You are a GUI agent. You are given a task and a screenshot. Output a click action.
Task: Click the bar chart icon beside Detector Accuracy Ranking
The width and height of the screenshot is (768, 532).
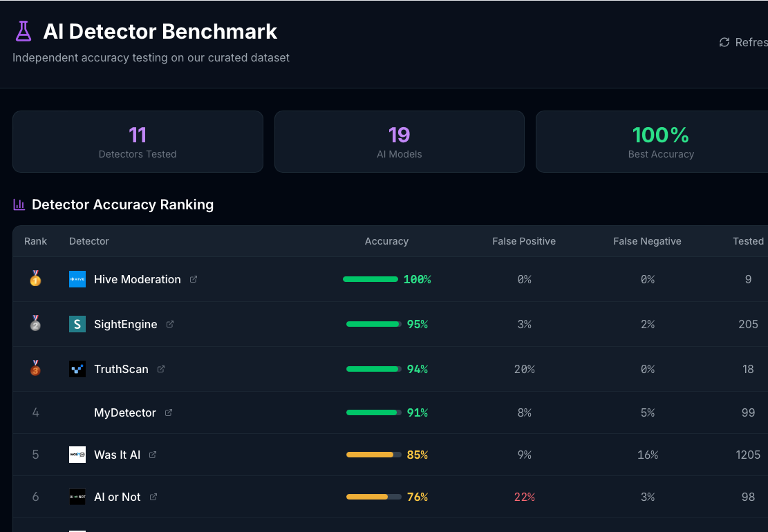[x=19, y=204]
